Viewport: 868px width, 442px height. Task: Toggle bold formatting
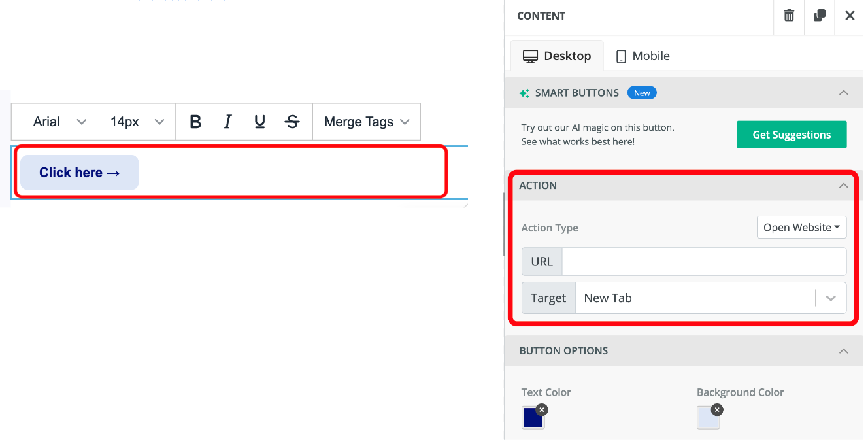tap(195, 122)
